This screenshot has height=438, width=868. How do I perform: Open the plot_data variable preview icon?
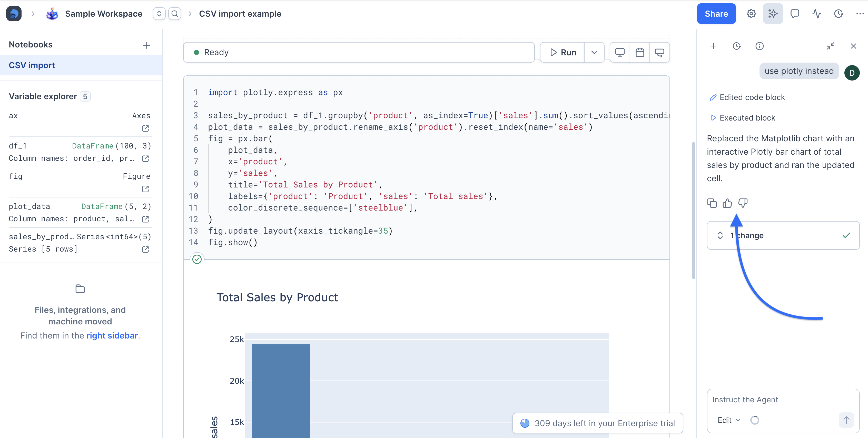coord(146,219)
